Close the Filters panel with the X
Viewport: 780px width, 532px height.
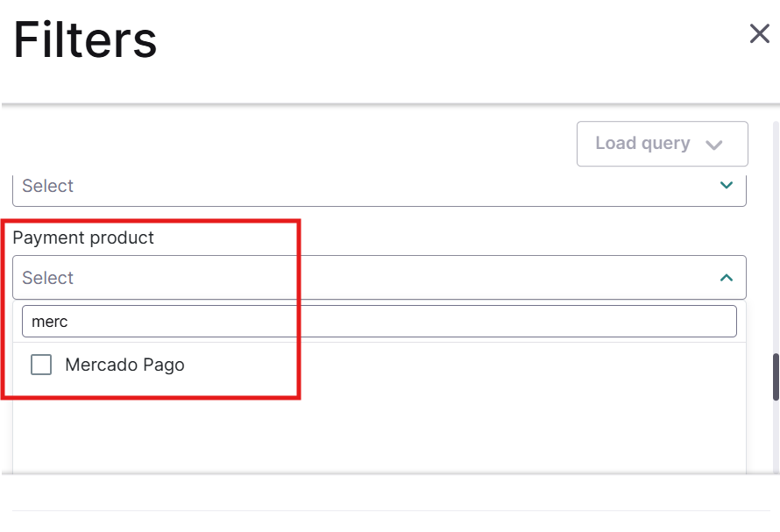[x=759, y=34]
